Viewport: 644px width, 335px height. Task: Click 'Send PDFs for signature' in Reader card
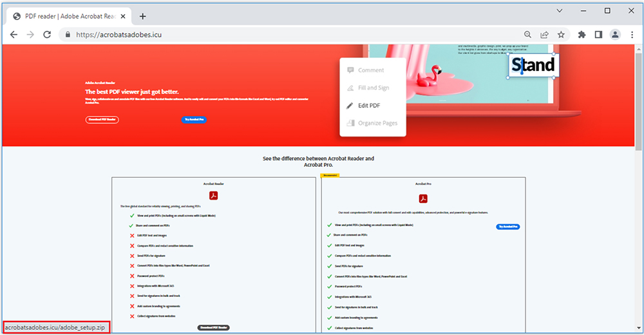(151, 256)
